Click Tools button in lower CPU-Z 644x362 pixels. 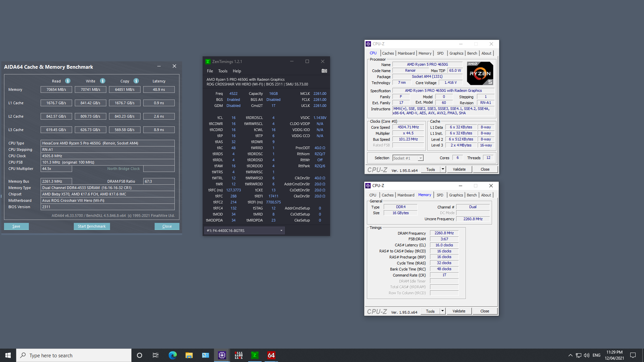coord(430,311)
